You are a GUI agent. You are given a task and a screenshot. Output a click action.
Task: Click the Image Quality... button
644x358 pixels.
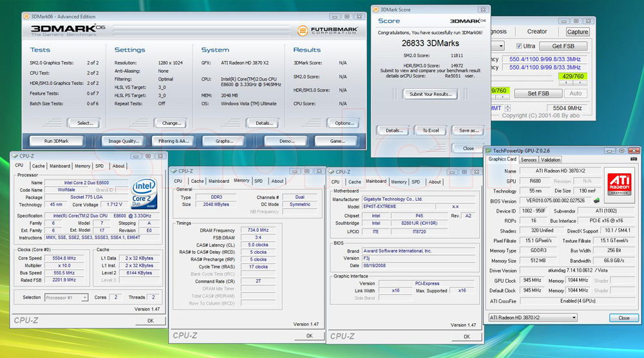point(123,141)
